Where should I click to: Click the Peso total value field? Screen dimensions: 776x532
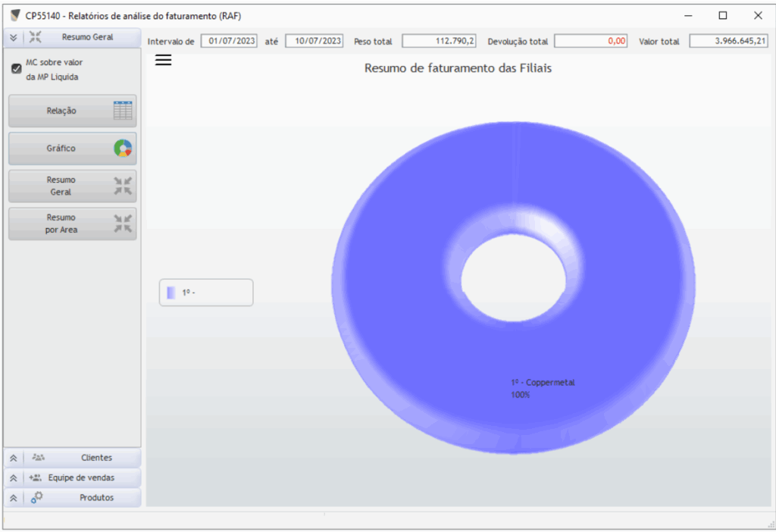point(440,41)
